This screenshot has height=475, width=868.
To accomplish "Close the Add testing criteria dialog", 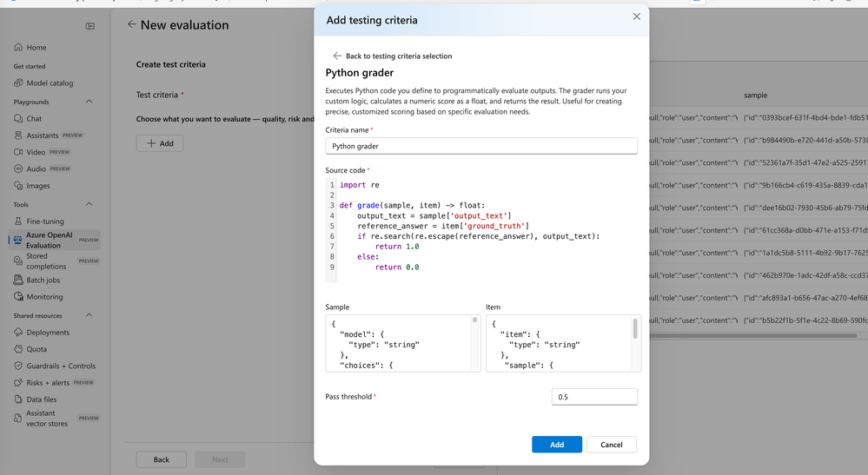I will coord(637,16).
